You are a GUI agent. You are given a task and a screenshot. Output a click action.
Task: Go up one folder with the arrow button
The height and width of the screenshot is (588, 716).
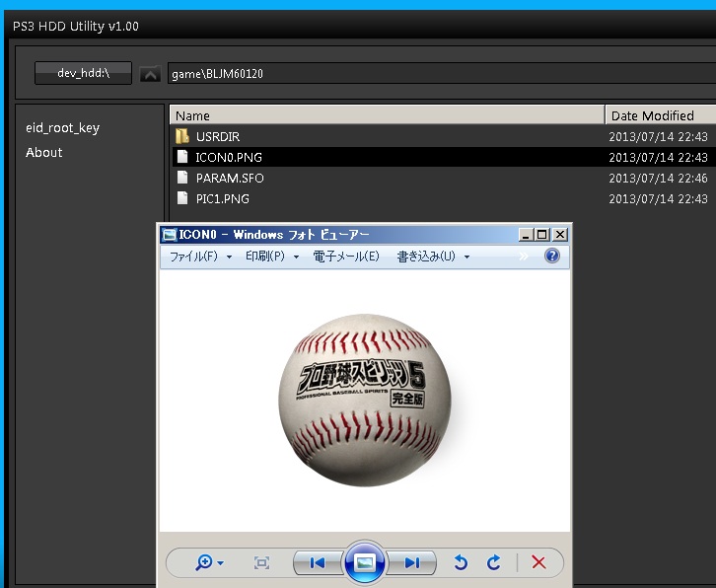[x=150, y=74]
